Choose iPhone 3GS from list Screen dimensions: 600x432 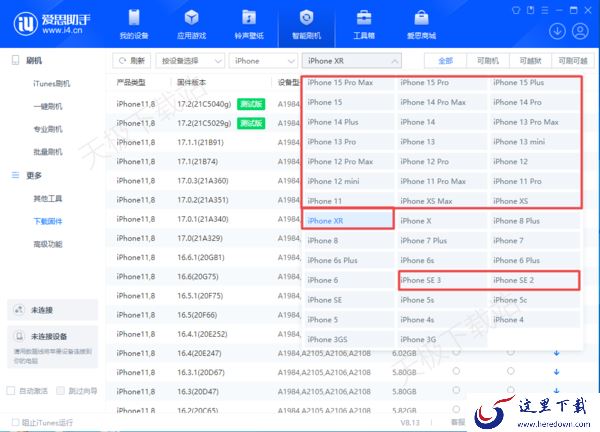pyautogui.click(x=349, y=339)
